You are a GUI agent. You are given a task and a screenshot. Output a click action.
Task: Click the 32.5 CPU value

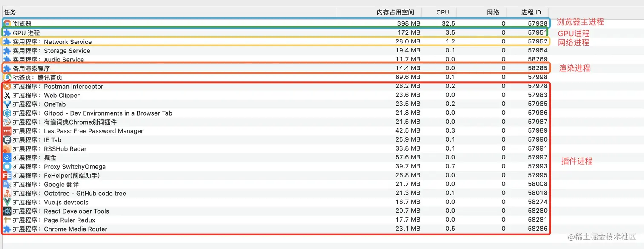pyautogui.click(x=448, y=24)
